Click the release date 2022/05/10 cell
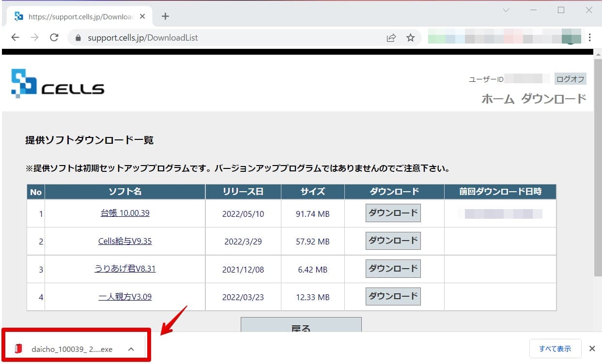 coord(243,214)
